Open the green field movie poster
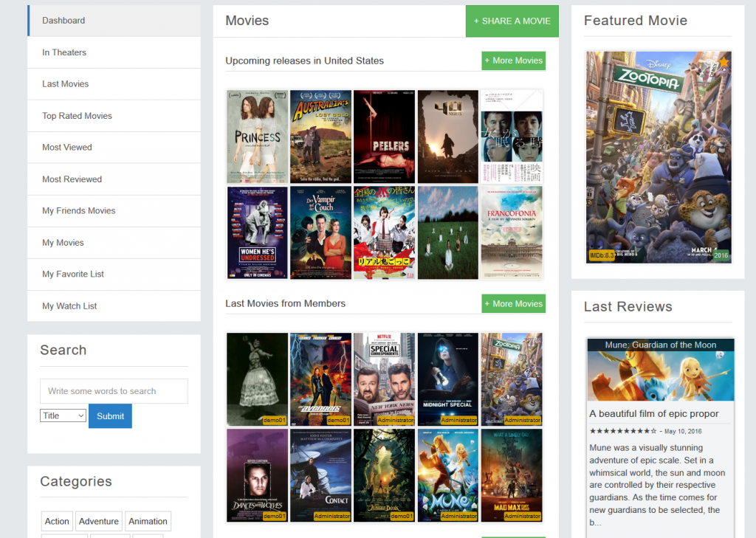Screen dimensions: 756x538 [x=448, y=233]
